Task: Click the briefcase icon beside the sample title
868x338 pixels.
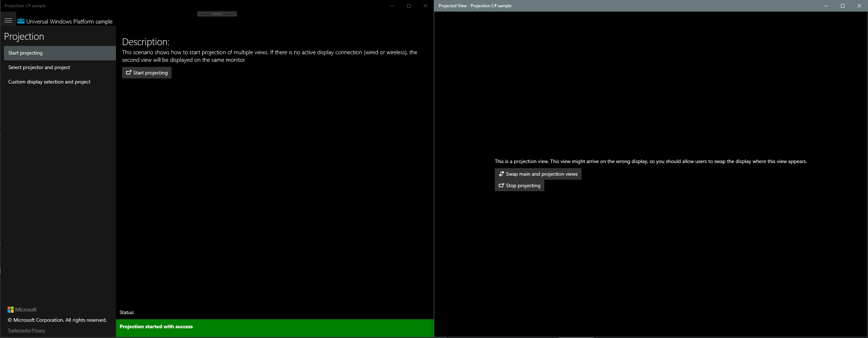Action: 21,21
